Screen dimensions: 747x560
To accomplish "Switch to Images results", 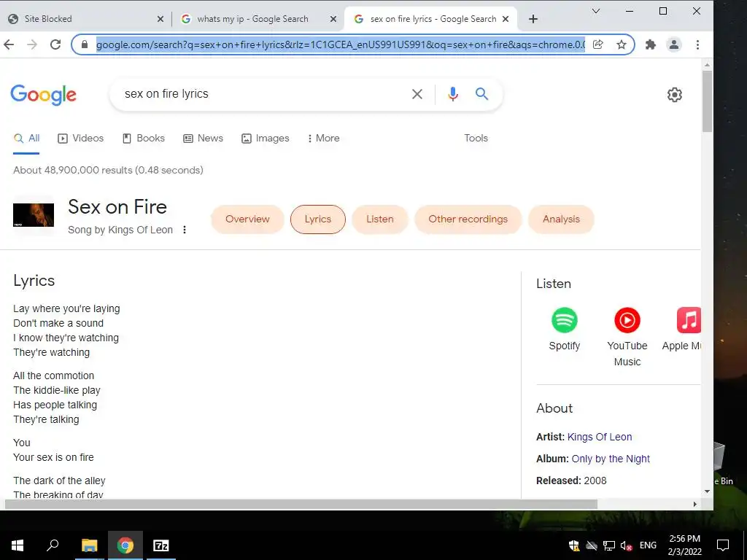I will (x=266, y=138).
